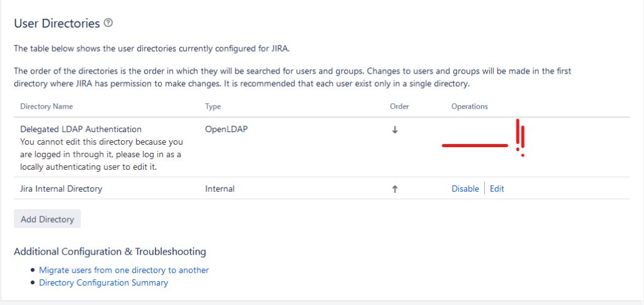
Task: Edit the Jira Internal Directory
Action: [x=497, y=189]
